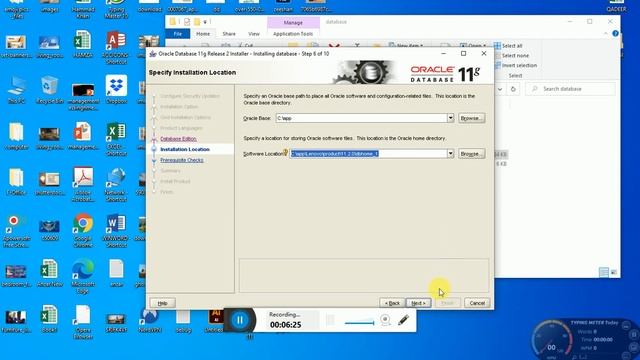Click Software Location hint lightbulb icon
Image resolution: width=640 pixels, height=360 pixels.
point(286,153)
